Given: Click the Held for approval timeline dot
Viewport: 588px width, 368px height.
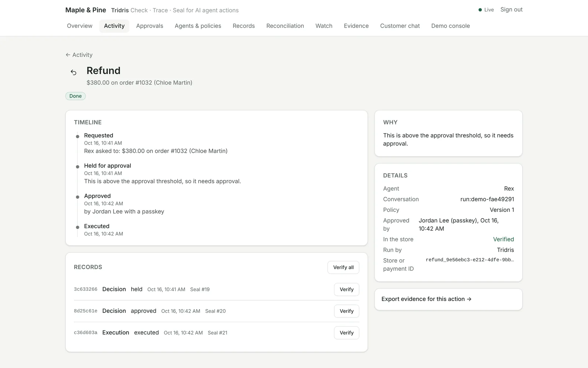Looking at the screenshot, I should pyautogui.click(x=78, y=167).
